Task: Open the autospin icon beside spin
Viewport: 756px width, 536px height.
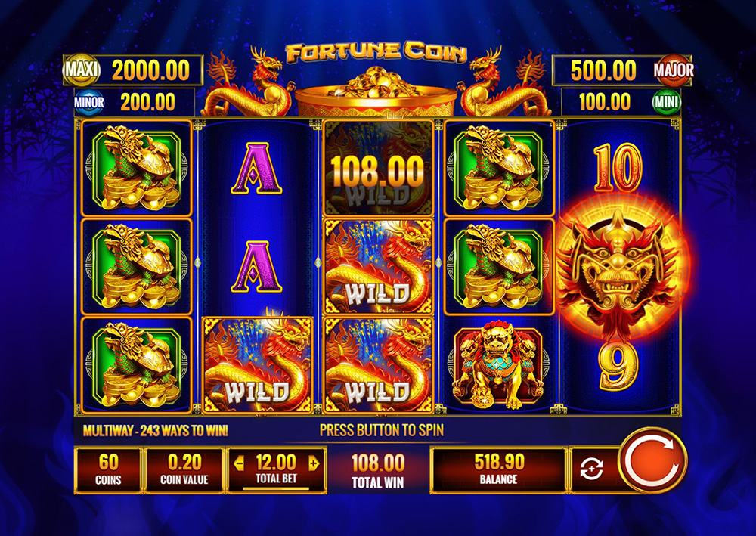Action: pos(592,469)
